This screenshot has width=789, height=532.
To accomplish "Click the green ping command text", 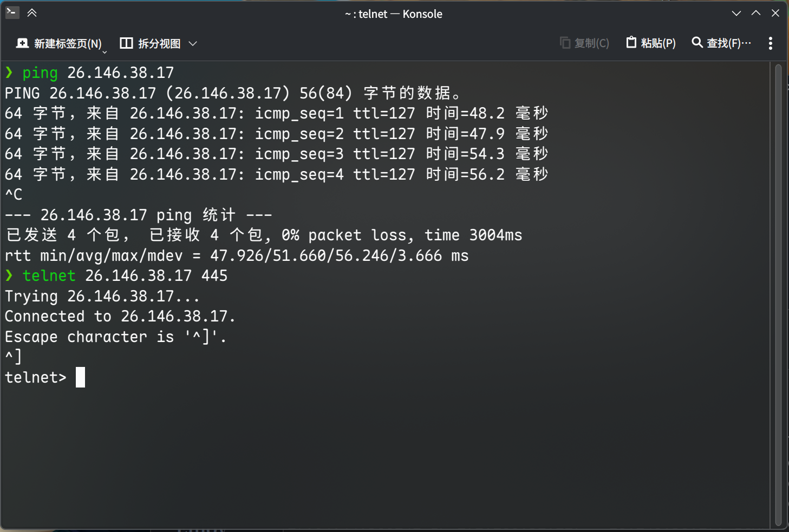I will (x=40, y=73).
